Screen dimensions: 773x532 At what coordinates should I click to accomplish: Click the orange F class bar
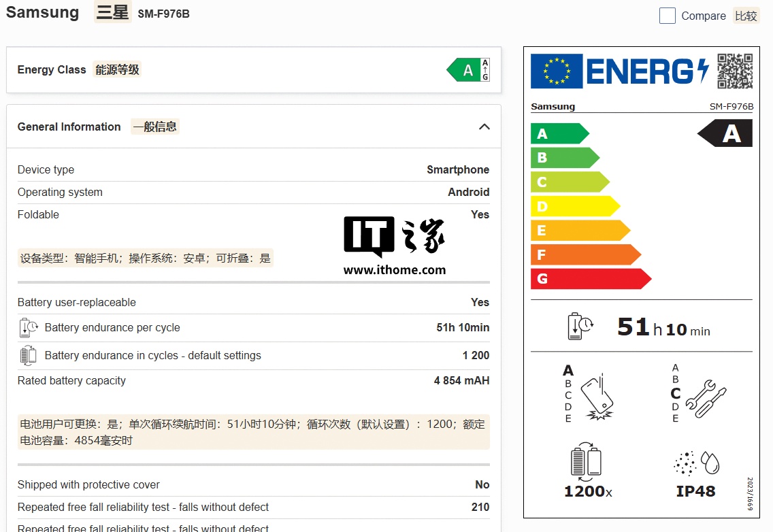[586, 254]
